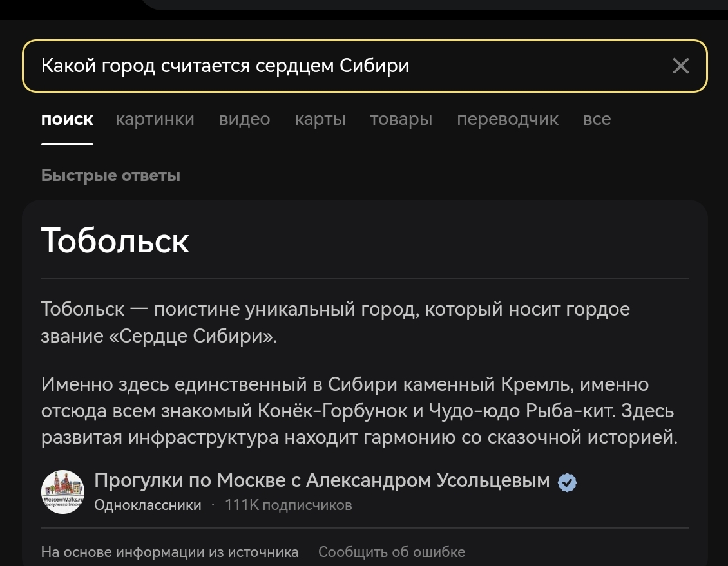Switch to the картинки tab
The height and width of the screenshot is (566, 728).
[155, 119]
